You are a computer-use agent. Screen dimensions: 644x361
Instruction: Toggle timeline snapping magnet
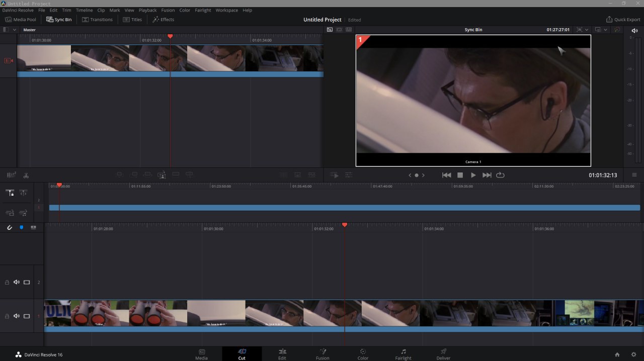tap(9, 228)
